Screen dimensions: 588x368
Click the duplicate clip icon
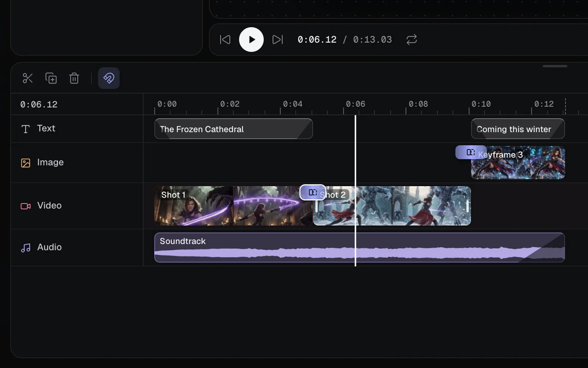(51, 78)
